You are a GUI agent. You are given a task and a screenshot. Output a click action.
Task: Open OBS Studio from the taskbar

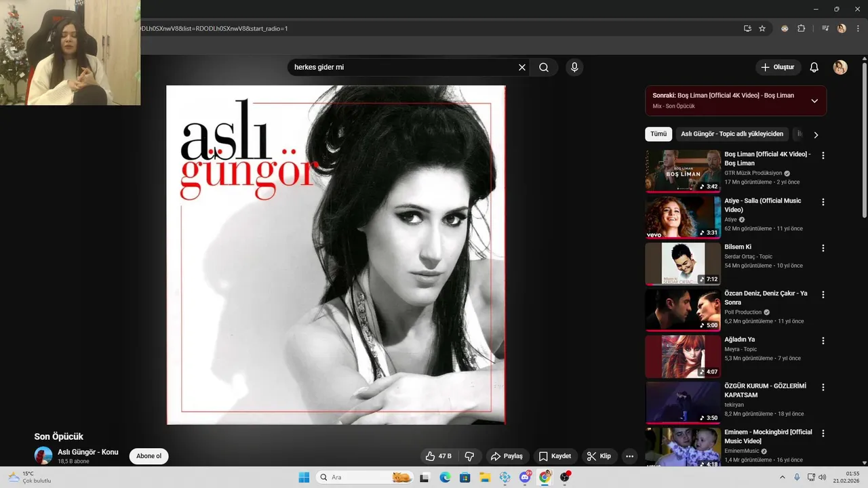565,477
